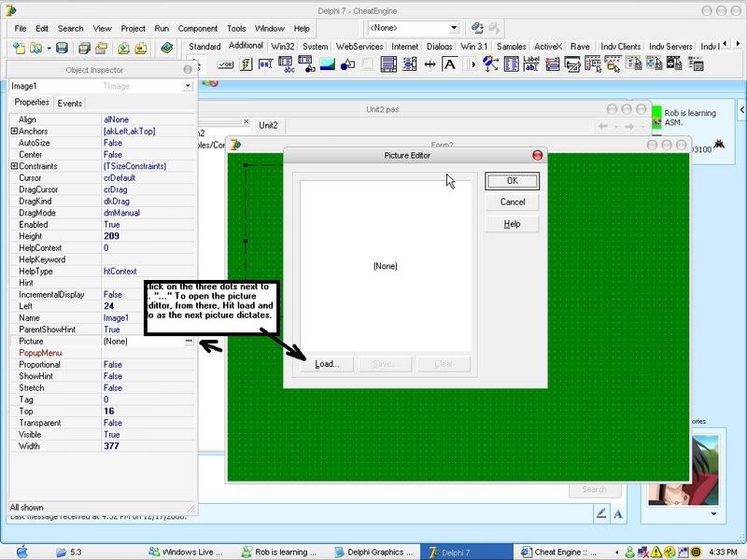The image size is (747, 560).
Task: Select the StaticText 'A' component
Action: [450, 64]
